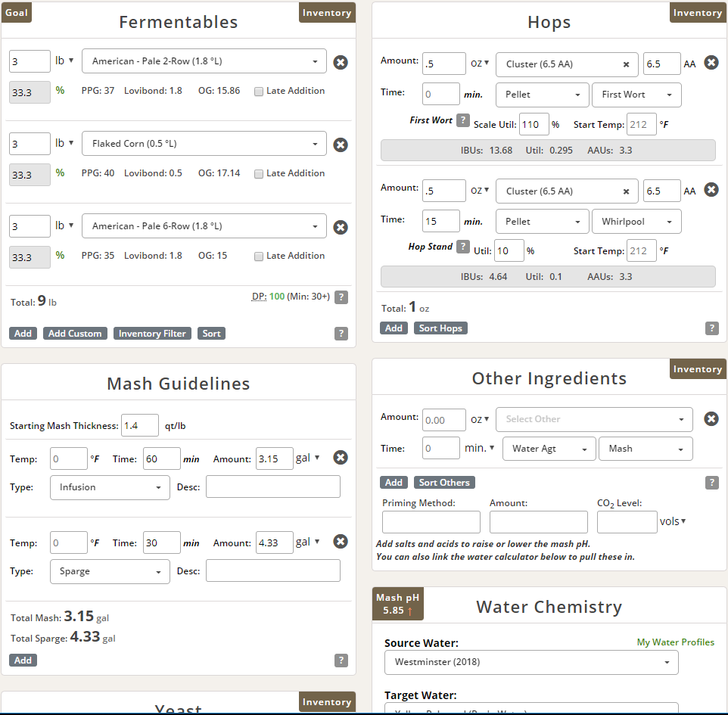Open the Hop Stand help icon
The image size is (728, 715).
pos(463,247)
